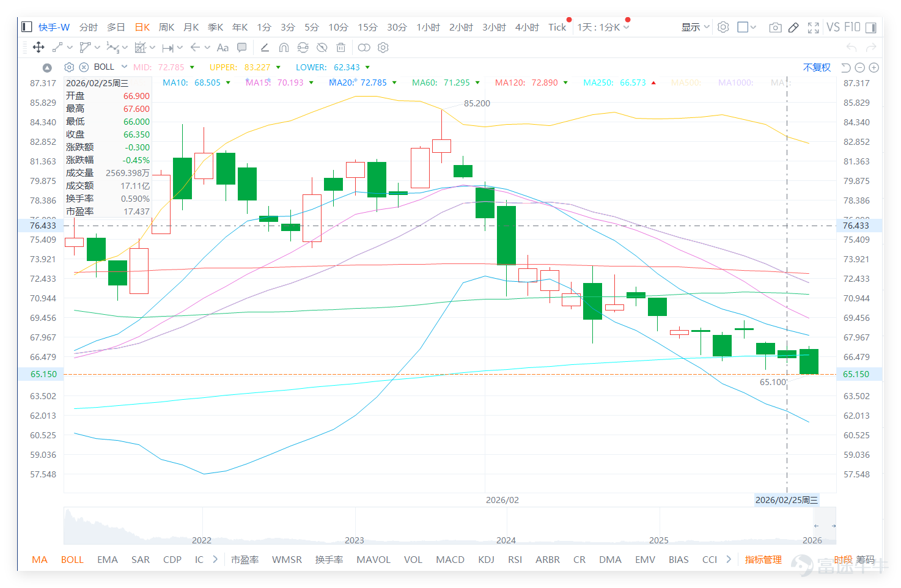Open line tool options chevron
The width and height of the screenshot is (901, 588).
tap(70, 47)
